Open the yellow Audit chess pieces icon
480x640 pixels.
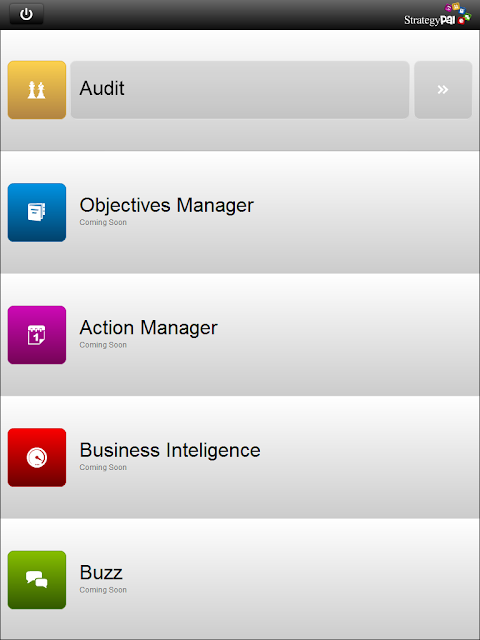(37, 90)
